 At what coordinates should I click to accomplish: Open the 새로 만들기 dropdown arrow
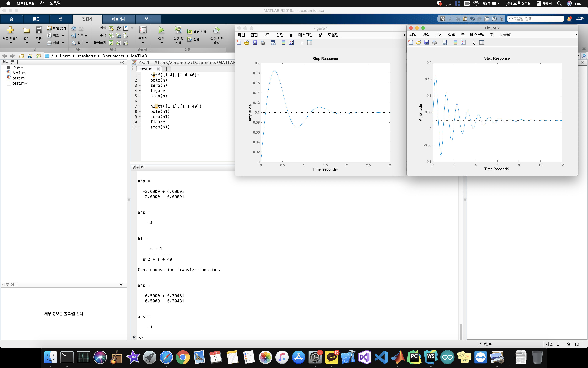(x=10, y=43)
